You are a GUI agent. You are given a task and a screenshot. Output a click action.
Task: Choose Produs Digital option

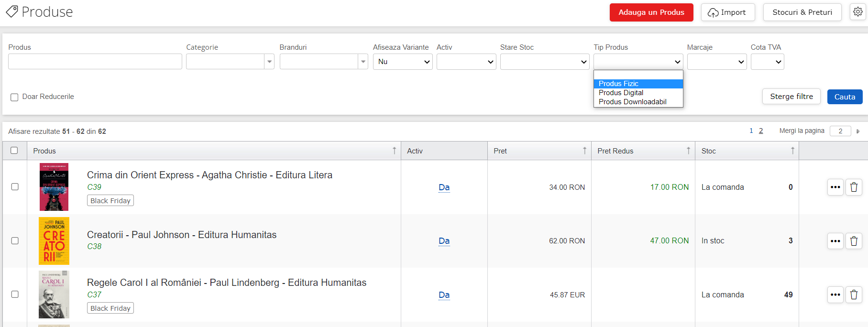(638, 93)
